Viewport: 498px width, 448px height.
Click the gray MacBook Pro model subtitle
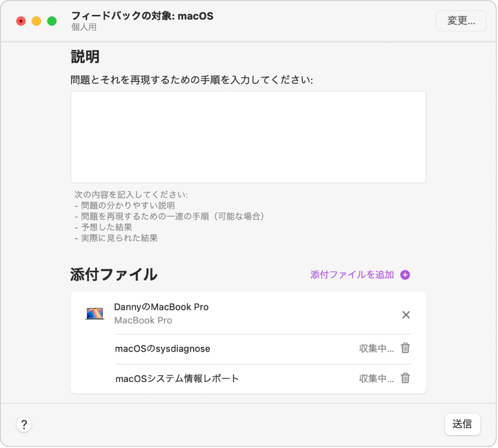[x=143, y=321]
